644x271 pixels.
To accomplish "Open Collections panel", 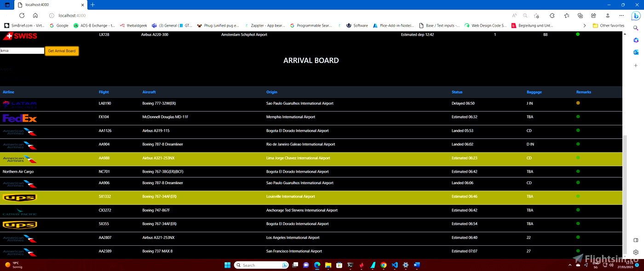I will point(580,15).
